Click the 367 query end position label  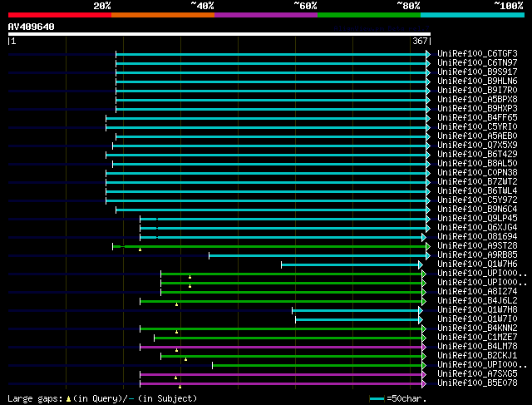coord(420,41)
